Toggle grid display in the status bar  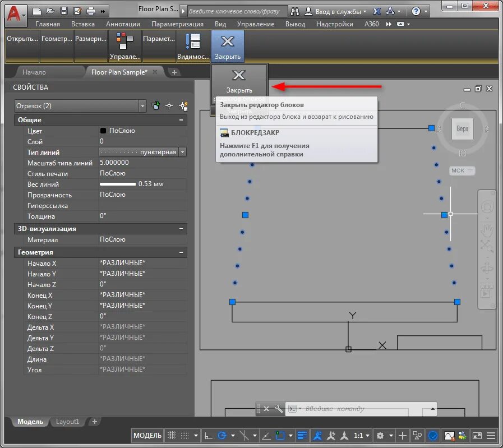[x=172, y=436]
